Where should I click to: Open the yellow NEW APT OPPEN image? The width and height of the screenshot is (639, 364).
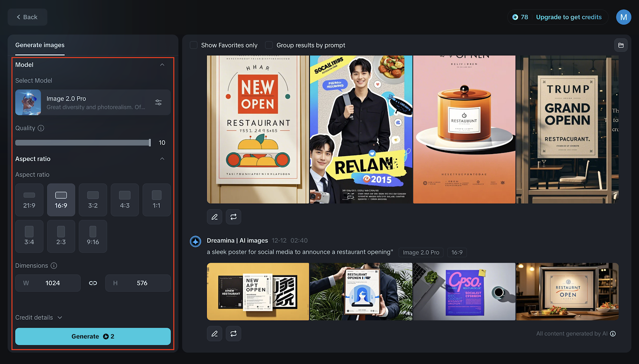(258, 291)
